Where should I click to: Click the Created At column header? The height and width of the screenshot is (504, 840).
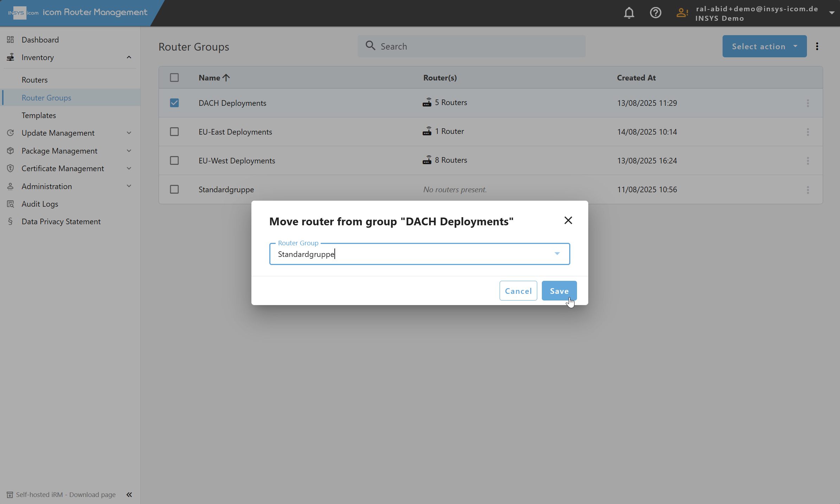tap(636, 78)
